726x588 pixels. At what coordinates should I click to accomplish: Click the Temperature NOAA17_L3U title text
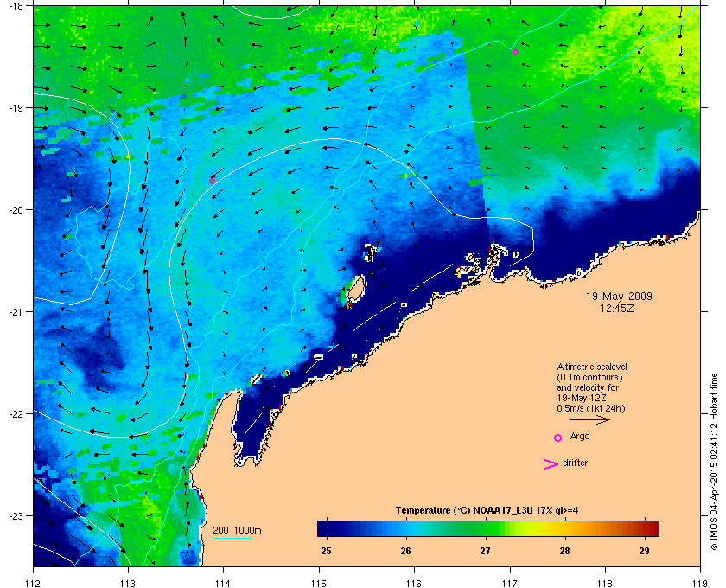487,511
